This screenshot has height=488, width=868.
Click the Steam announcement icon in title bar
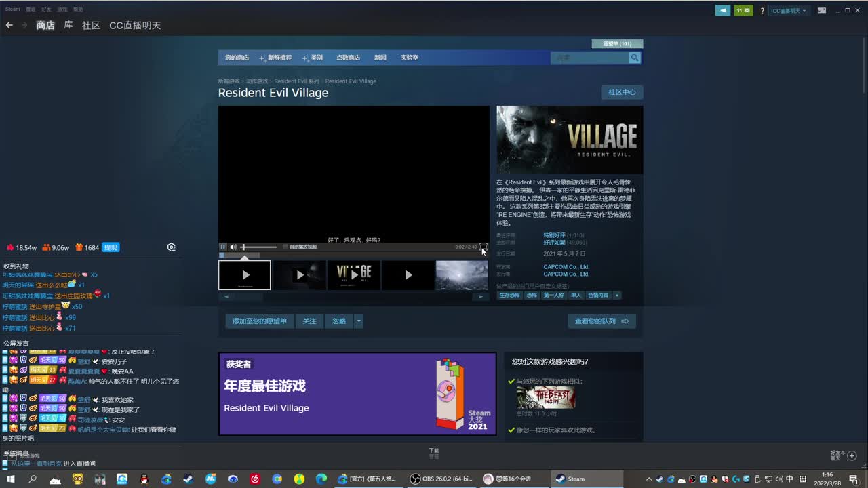coord(723,10)
